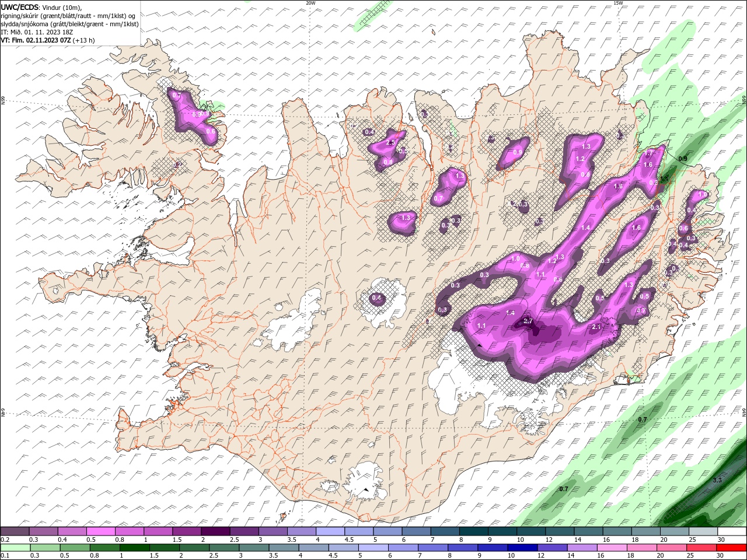Click the violet 14 swatch in lower legend
Image resolution: width=747 pixels, height=560 pixels.
pyautogui.click(x=582, y=548)
